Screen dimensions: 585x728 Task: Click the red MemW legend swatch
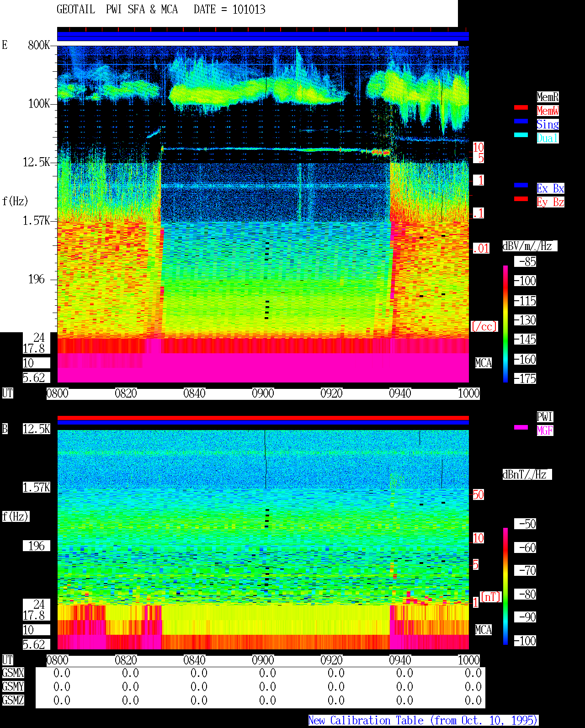[x=521, y=107]
